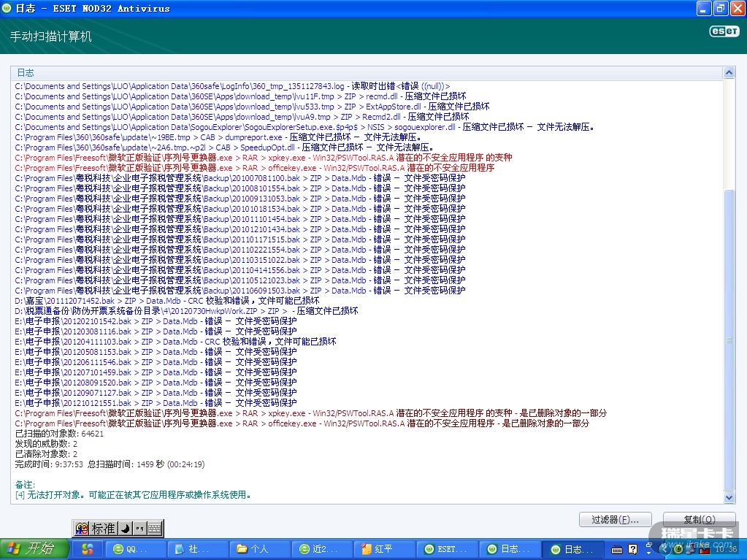Switch to the 近2... taskbar window
This screenshot has height=560, width=747.
[x=322, y=549]
